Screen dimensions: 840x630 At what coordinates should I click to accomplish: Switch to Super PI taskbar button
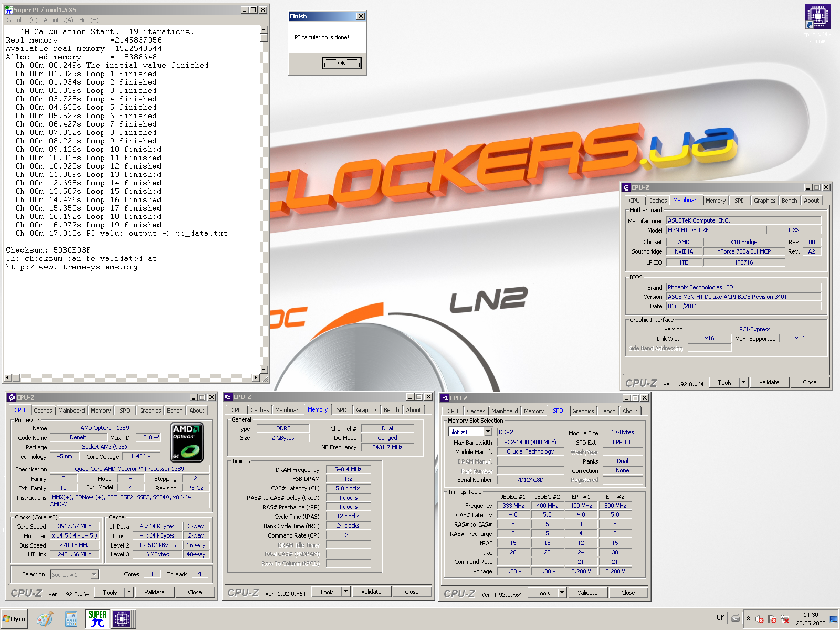pyautogui.click(x=97, y=619)
